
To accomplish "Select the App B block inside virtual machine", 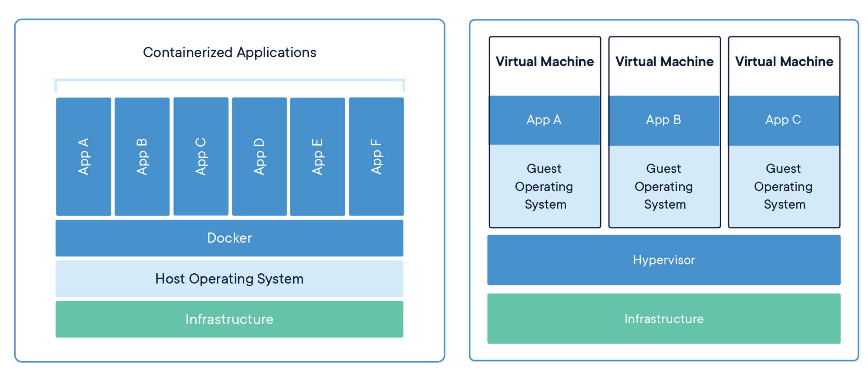I will 664,120.
